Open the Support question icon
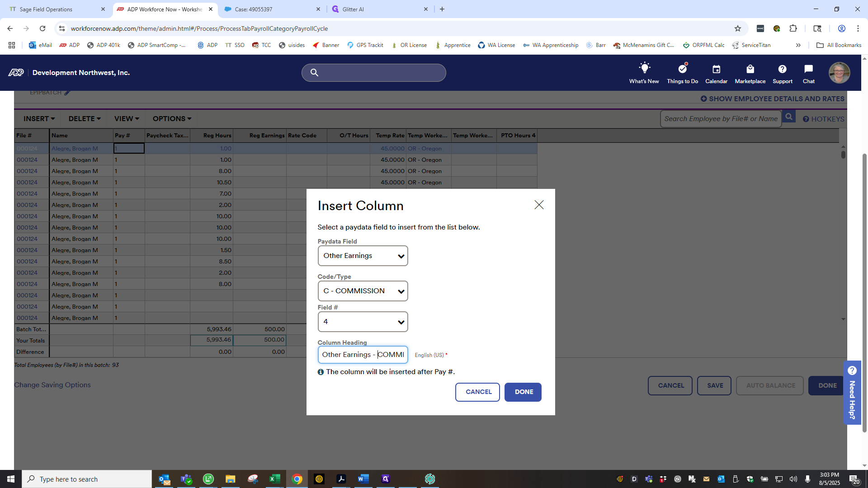The height and width of the screenshot is (488, 868). tap(782, 73)
